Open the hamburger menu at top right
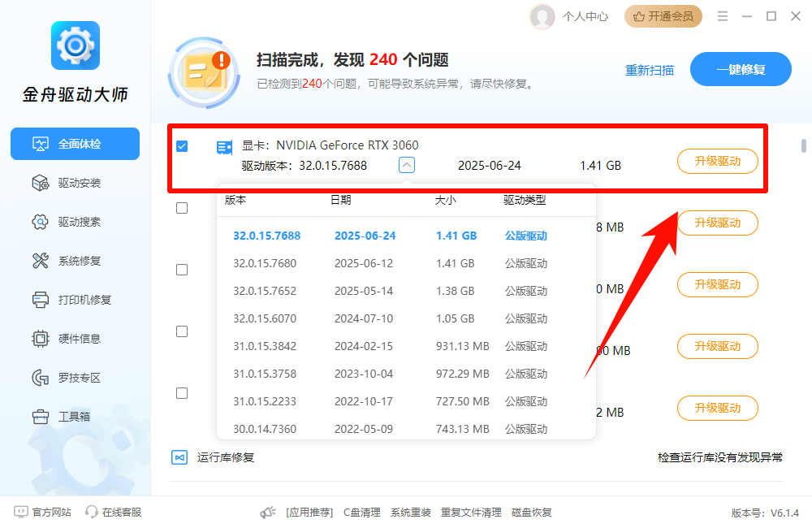 tap(723, 15)
